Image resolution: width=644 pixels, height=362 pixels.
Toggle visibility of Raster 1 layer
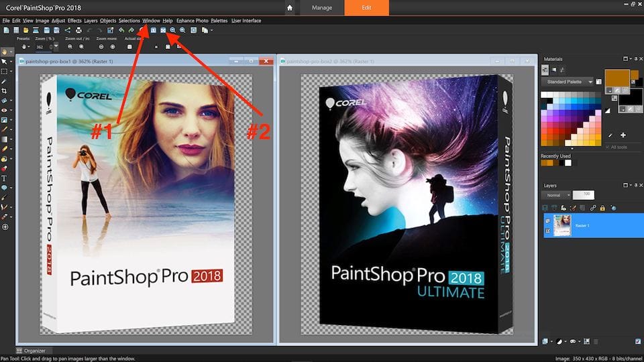(547, 221)
